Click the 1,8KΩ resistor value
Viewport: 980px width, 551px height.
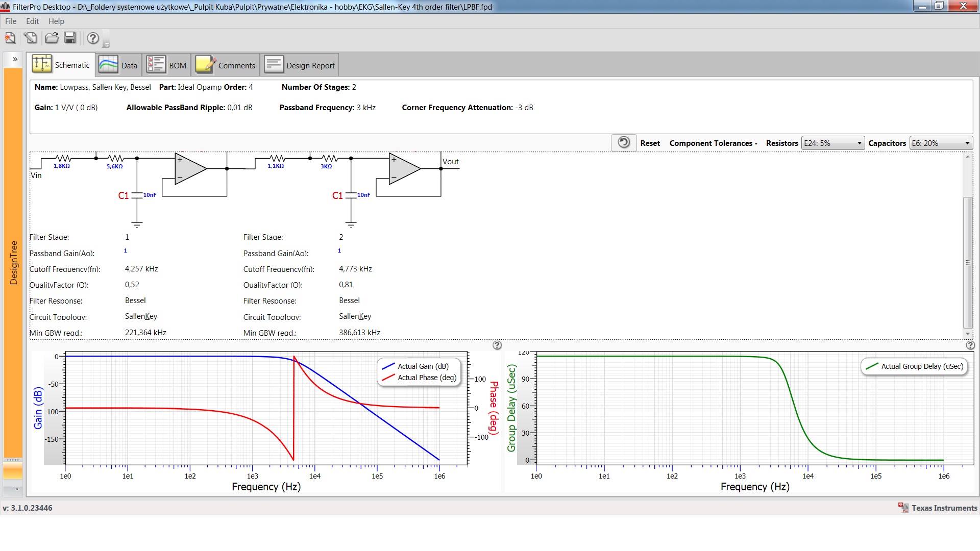point(62,166)
